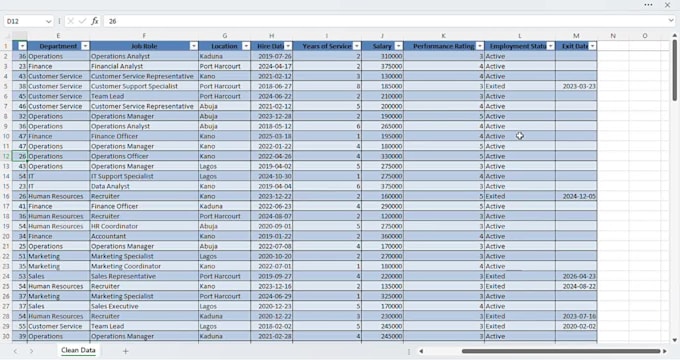Select the hire date cell '2025-03-18'
680x360 pixels.
pyautogui.click(x=271, y=136)
